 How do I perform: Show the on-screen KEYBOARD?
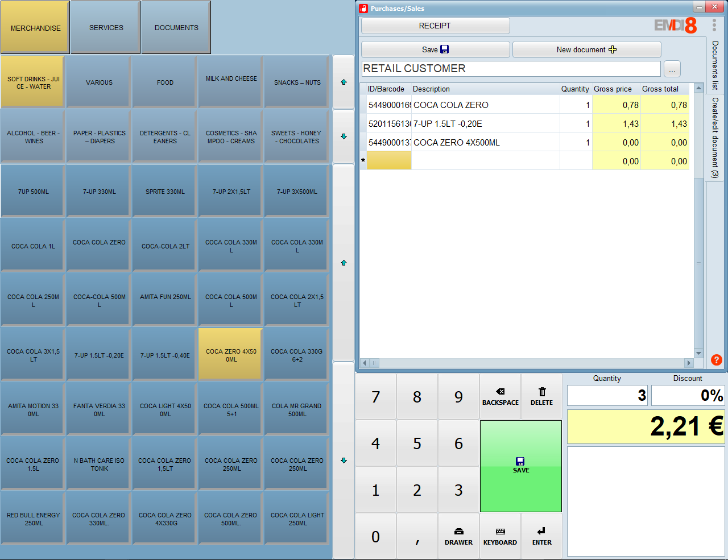click(x=500, y=536)
